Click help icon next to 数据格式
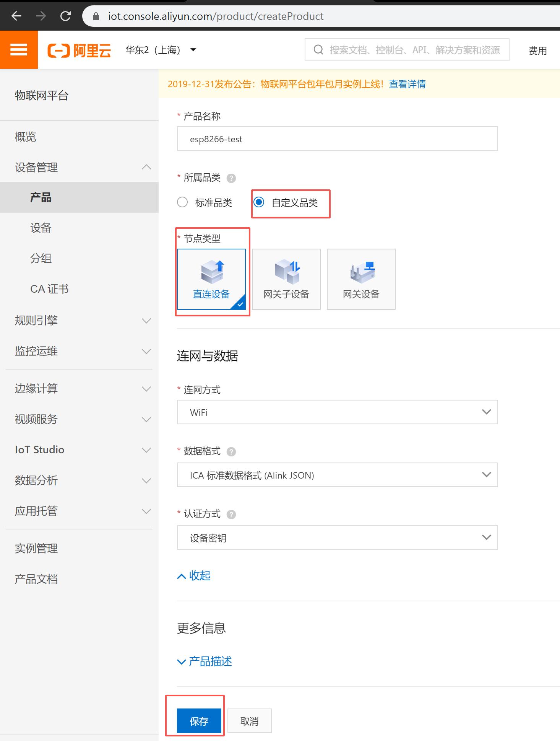 231,452
